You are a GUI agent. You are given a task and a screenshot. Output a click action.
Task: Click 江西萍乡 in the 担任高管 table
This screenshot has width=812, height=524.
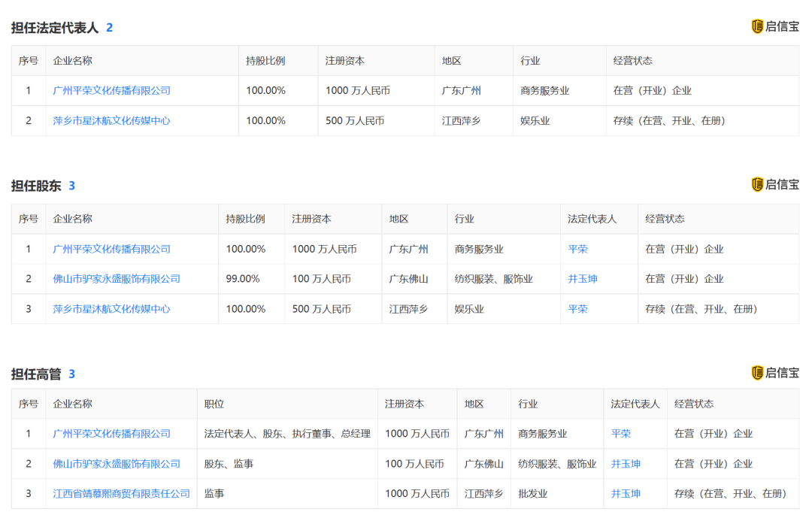pos(483,494)
